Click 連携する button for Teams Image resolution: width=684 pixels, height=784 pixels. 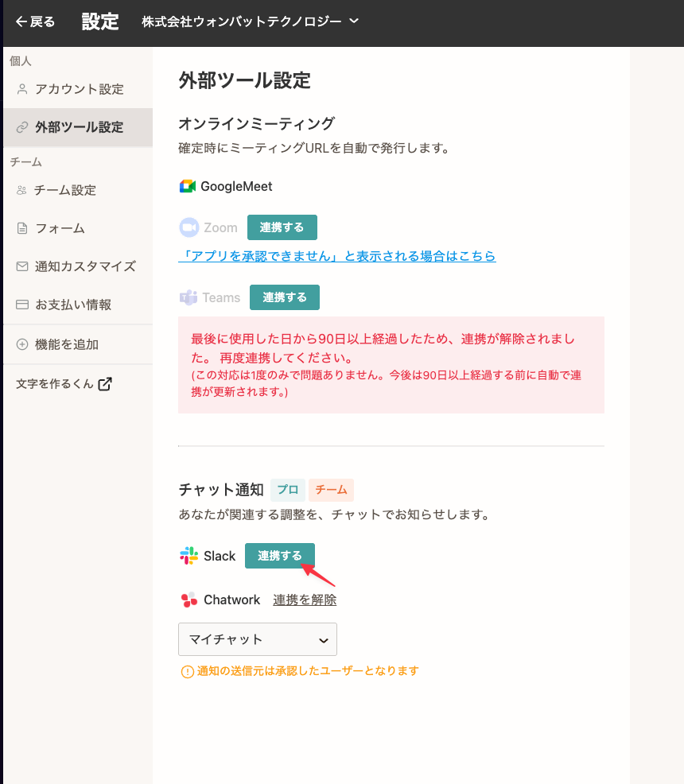click(x=284, y=297)
